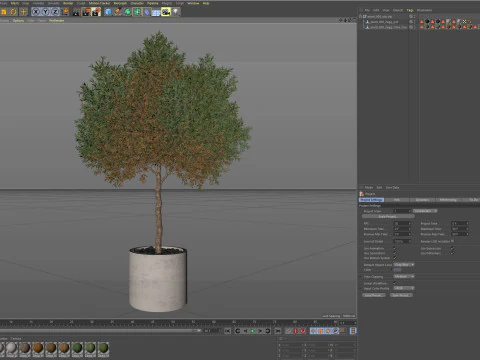Screen dimensions: 480x360
Task: Click the floor environment grid icon
Action: (x=156, y=12)
